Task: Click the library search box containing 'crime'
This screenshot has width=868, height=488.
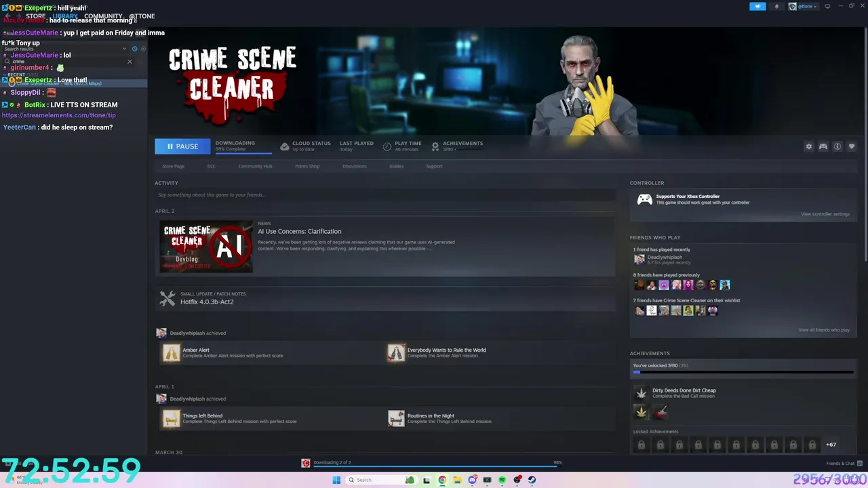Action: [x=68, y=62]
